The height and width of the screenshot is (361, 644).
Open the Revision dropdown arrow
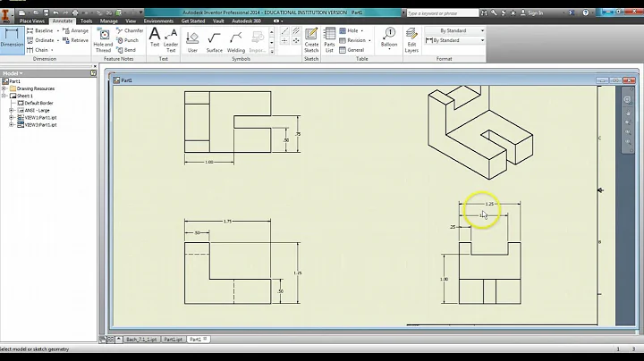coord(369,40)
